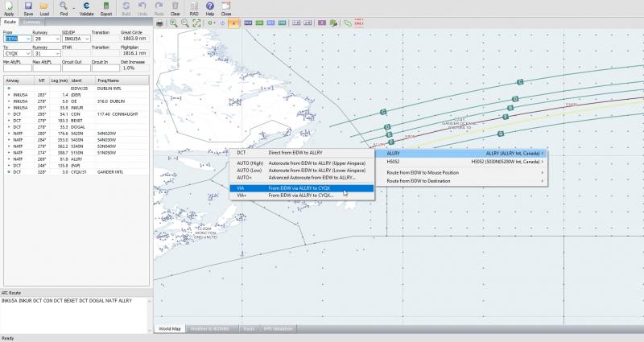Switch to the Route tab
Image resolution: width=644 pixels, height=342 pixels.
pyautogui.click(x=10, y=22)
